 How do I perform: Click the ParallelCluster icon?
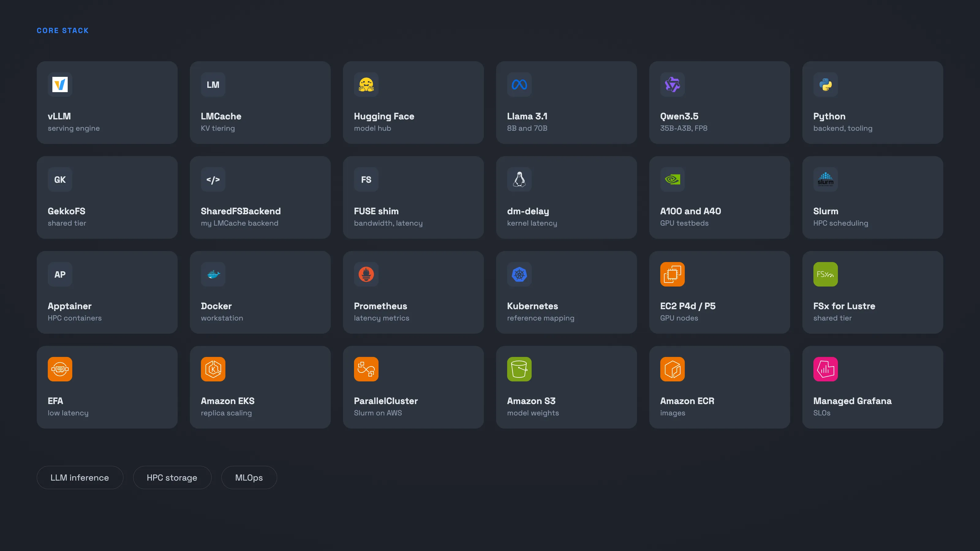click(x=366, y=369)
